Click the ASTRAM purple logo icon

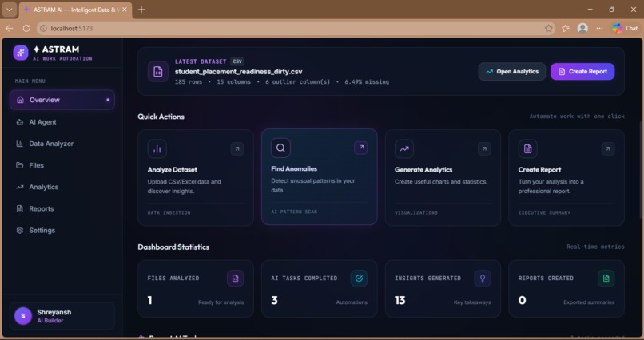point(21,53)
